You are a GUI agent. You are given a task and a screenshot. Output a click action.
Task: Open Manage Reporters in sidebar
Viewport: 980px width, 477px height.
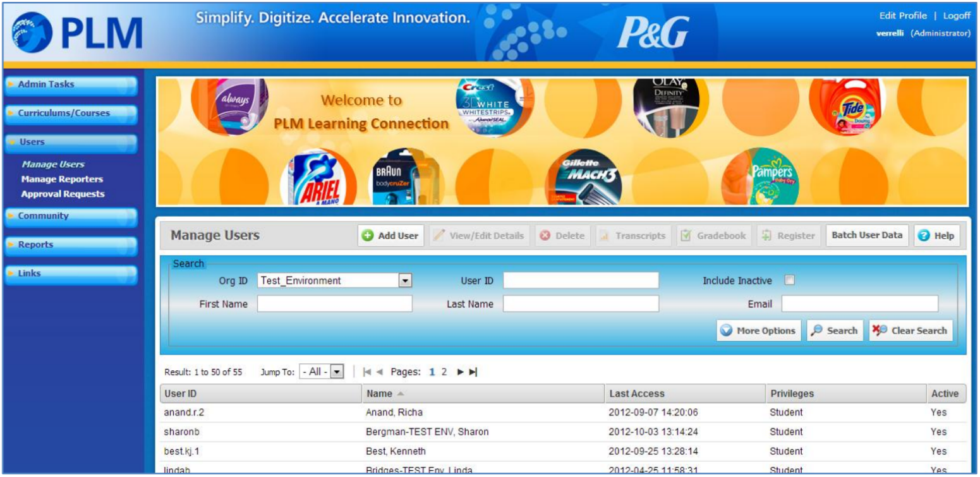pyautogui.click(x=62, y=179)
